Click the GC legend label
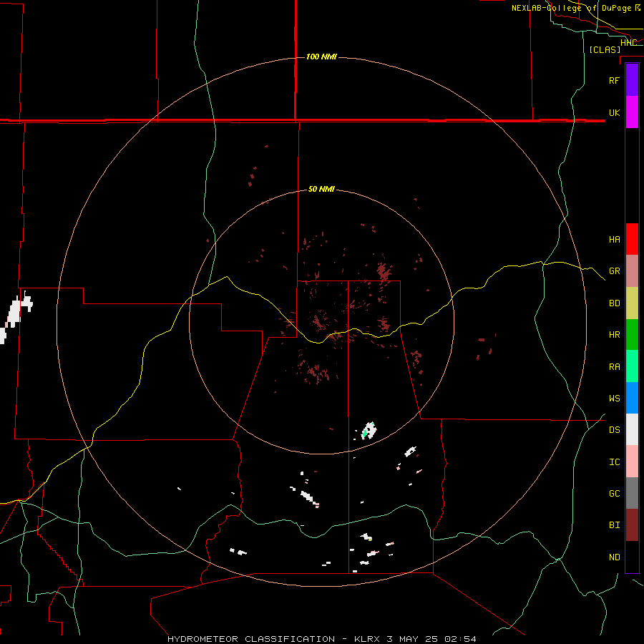The image size is (644, 644). [614, 494]
